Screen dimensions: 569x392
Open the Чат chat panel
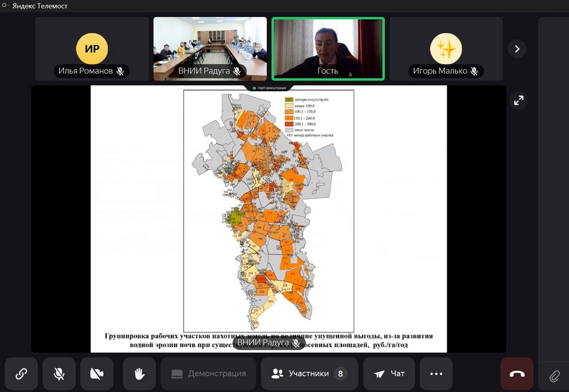[x=389, y=374]
